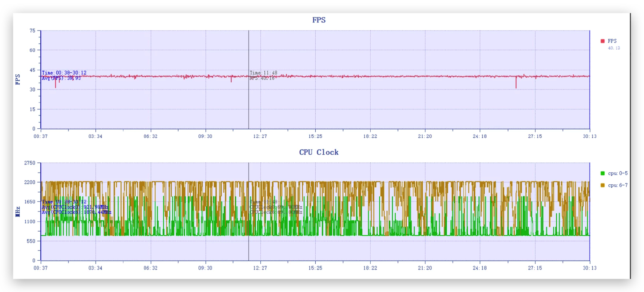The image size is (644, 292).
Task: Click the 2200 value on CPU Clock y-axis
Action: point(30,182)
